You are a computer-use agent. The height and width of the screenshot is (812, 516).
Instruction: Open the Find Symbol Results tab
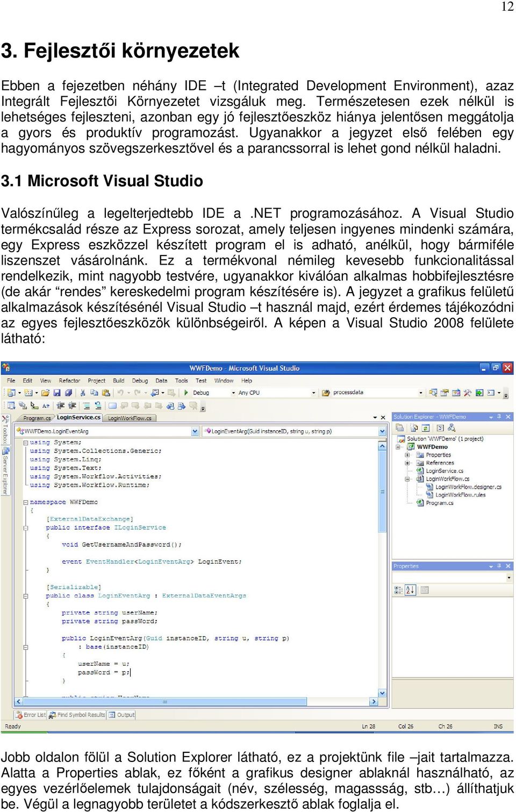click(77, 715)
